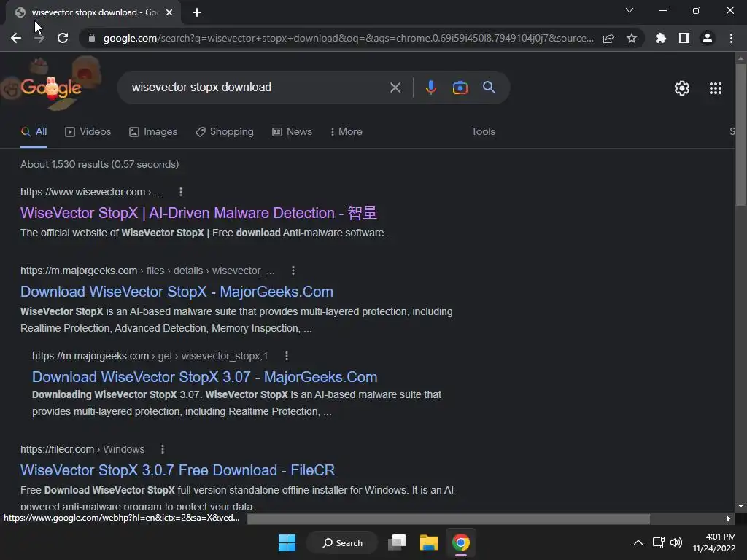
Task: Click the scrollbar down arrow
Action: click(x=740, y=507)
